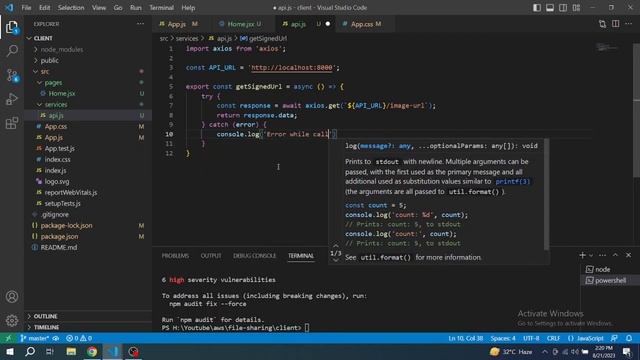Viewport: 640px width, 360px height.
Task: Open File Explorer from the taskbar
Action: 71,351
